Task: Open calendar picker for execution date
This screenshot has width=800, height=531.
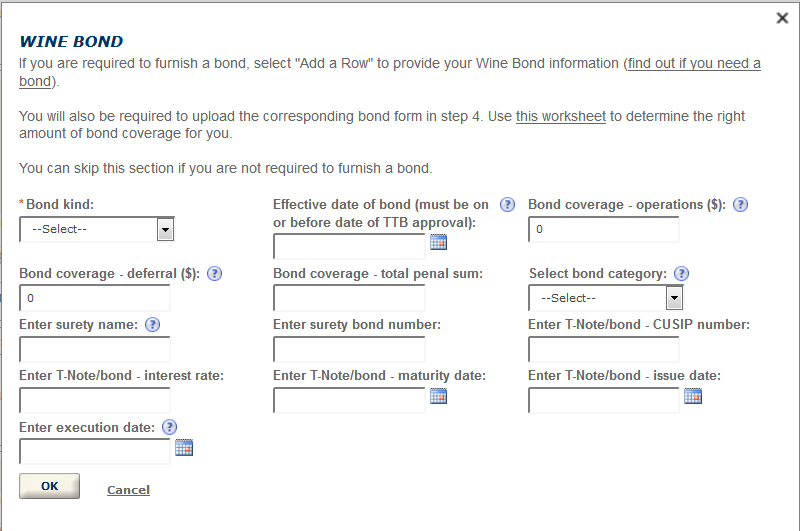Action: (183, 448)
